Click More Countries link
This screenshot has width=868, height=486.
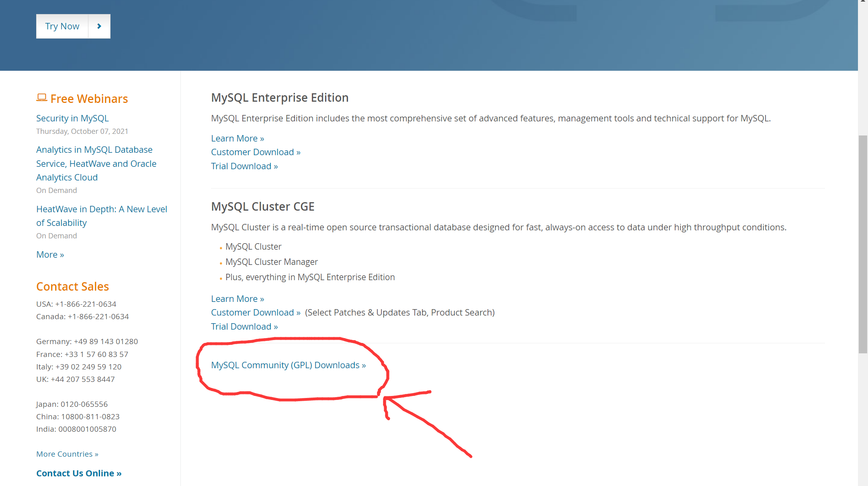(67, 454)
